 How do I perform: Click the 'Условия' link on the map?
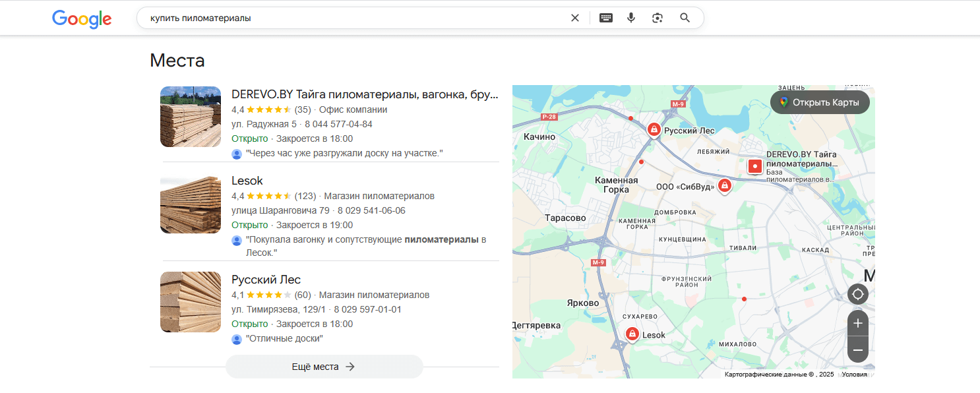pos(855,375)
